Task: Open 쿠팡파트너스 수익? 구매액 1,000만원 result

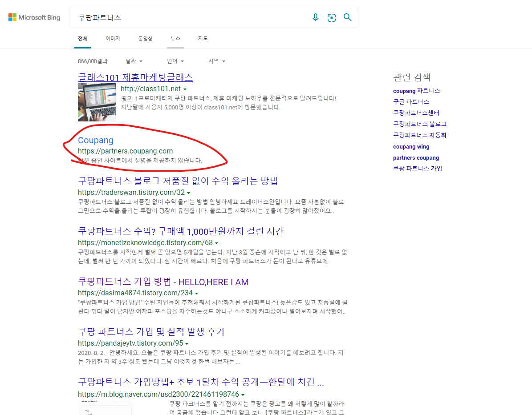Action: 181,231
